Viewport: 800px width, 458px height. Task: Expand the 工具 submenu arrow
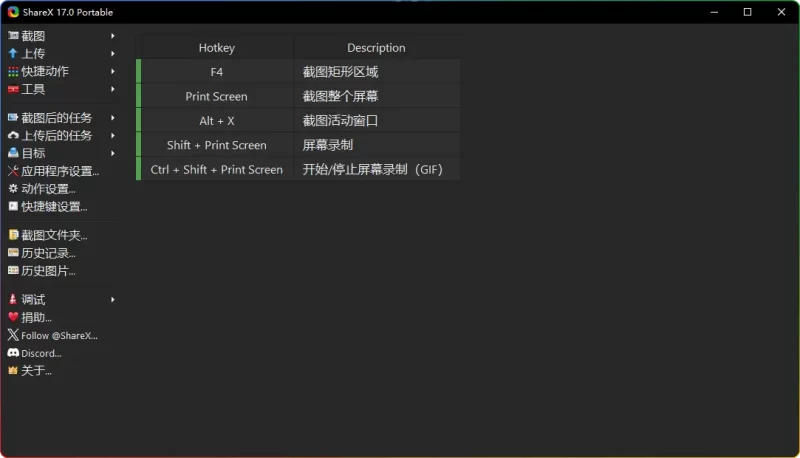(113, 89)
